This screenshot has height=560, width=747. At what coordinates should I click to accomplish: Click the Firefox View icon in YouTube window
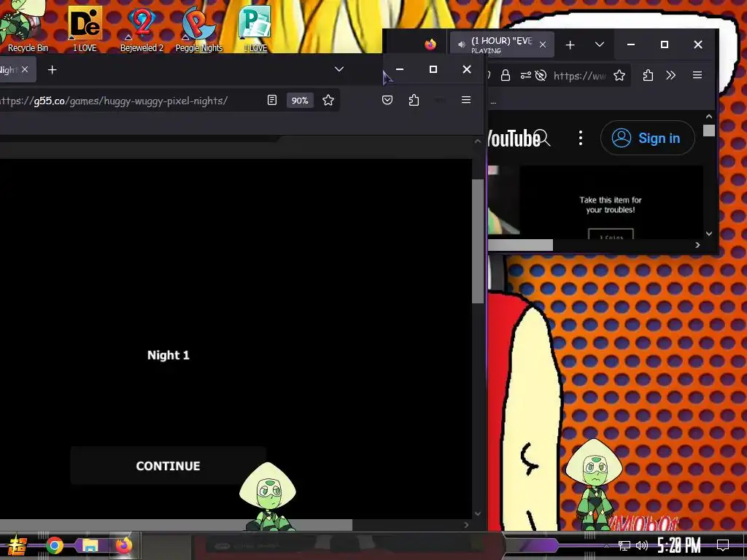pos(430,44)
